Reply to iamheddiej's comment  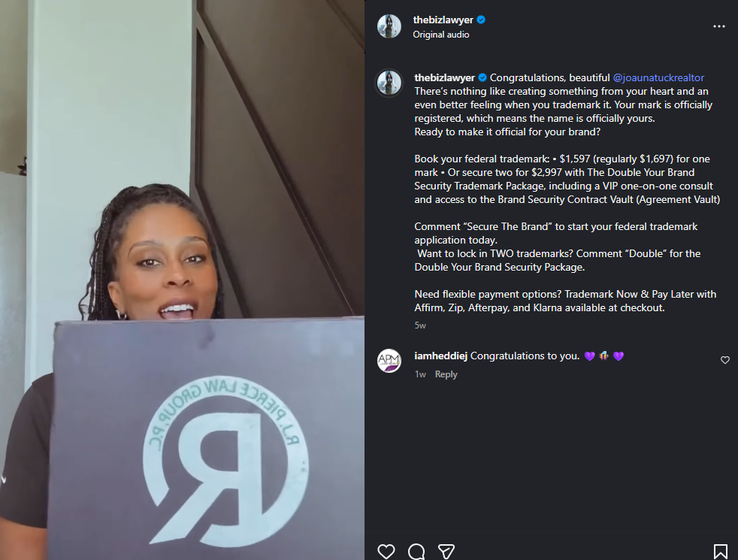click(x=446, y=374)
